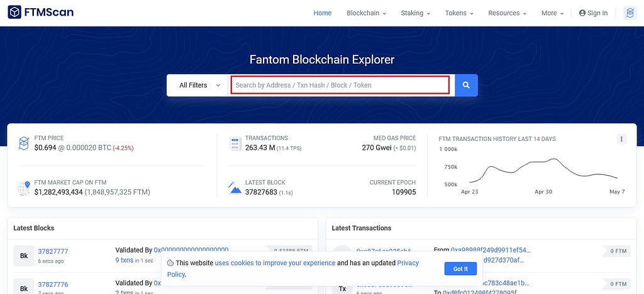Click the 263.43 M transactions value
The height and width of the screenshot is (294, 644).
260,147
